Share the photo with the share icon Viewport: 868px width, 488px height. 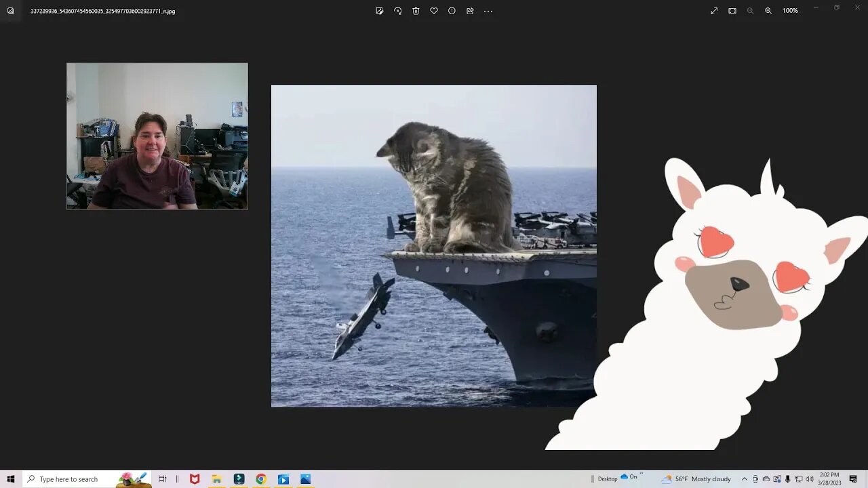470,11
